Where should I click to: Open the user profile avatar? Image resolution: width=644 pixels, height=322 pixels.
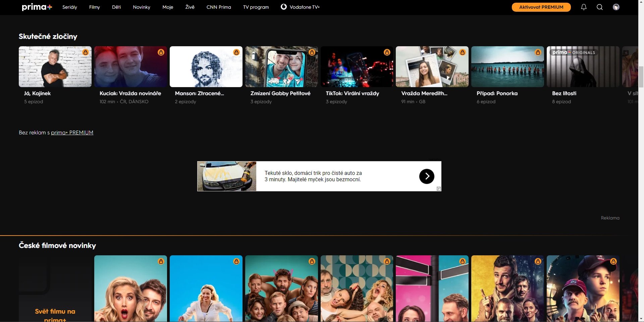pyautogui.click(x=616, y=7)
